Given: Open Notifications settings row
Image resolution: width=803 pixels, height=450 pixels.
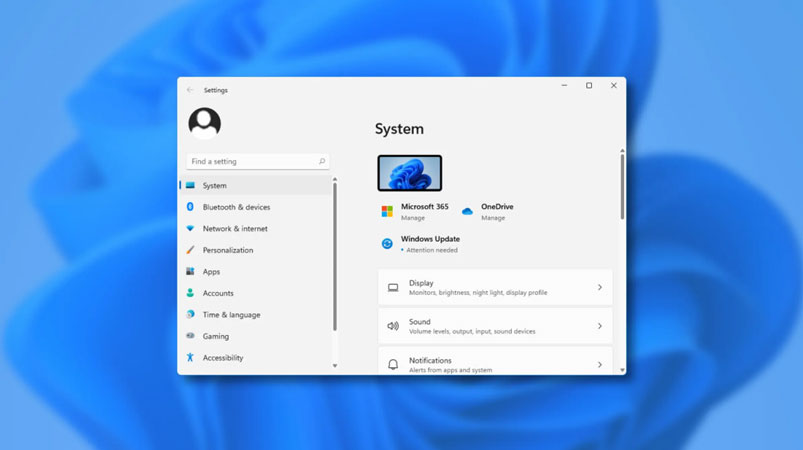Looking at the screenshot, I should (495, 361).
